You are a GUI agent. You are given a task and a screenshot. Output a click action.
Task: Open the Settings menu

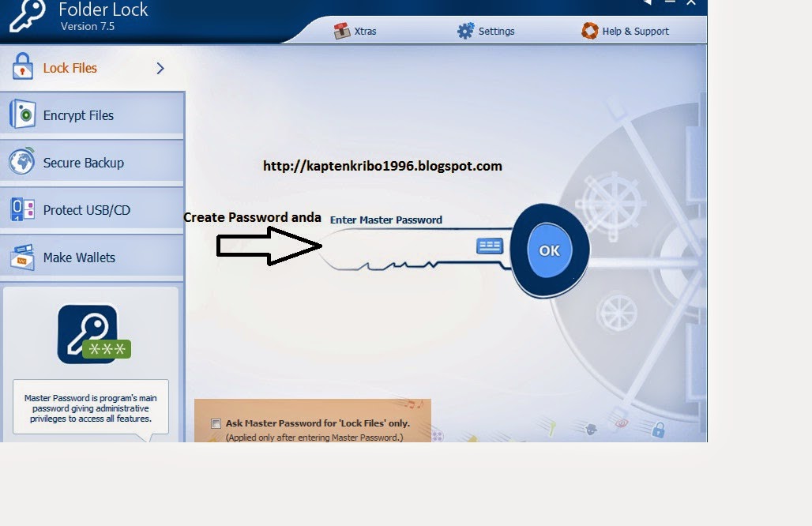(x=486, y=31)
